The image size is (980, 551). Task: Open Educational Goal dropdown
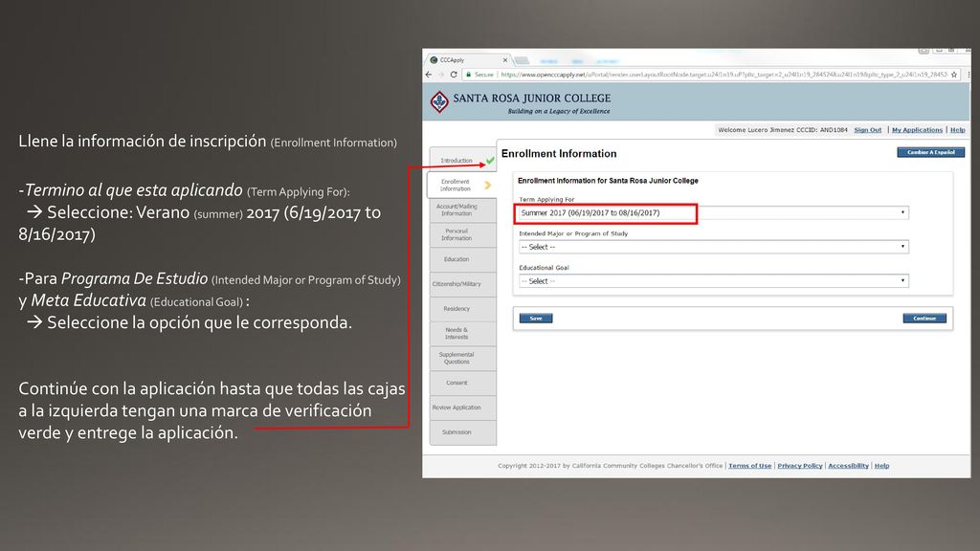click(713, 281)
